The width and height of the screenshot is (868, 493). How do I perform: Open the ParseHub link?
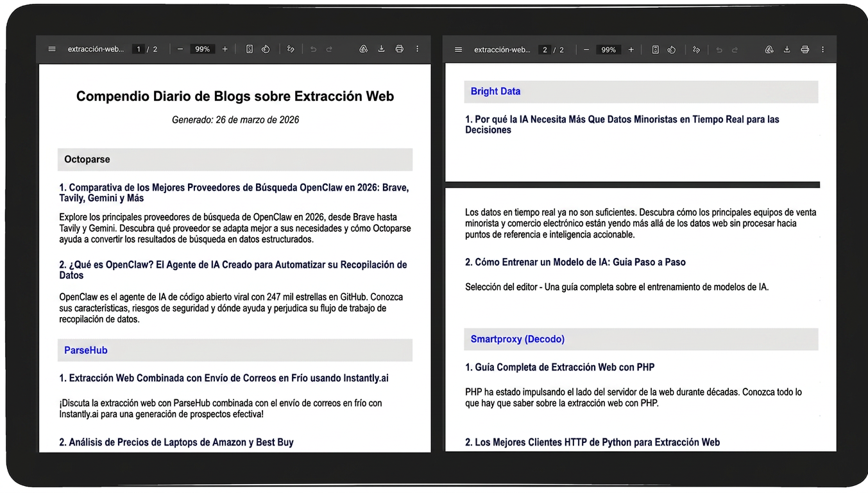coord(86,350)
